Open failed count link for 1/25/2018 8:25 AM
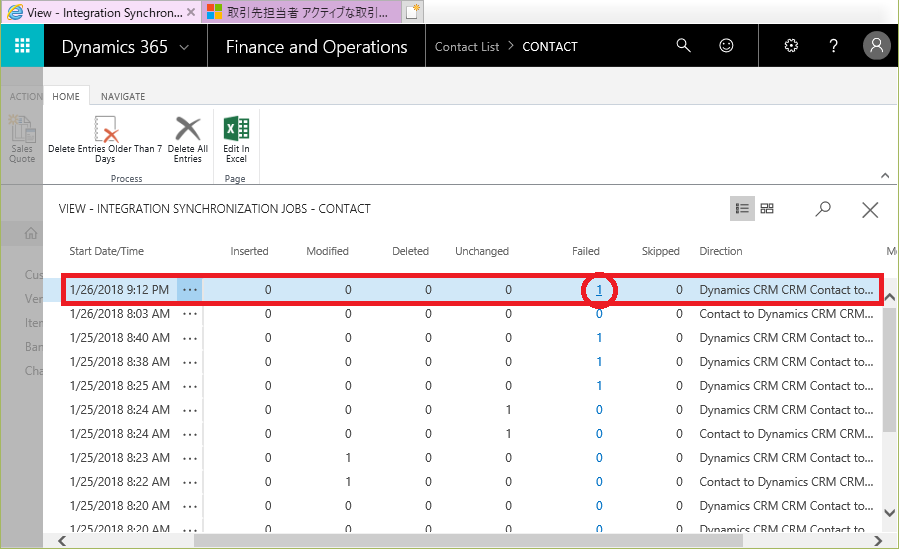The height and width of the screenshot is (549, 899). 599,386
